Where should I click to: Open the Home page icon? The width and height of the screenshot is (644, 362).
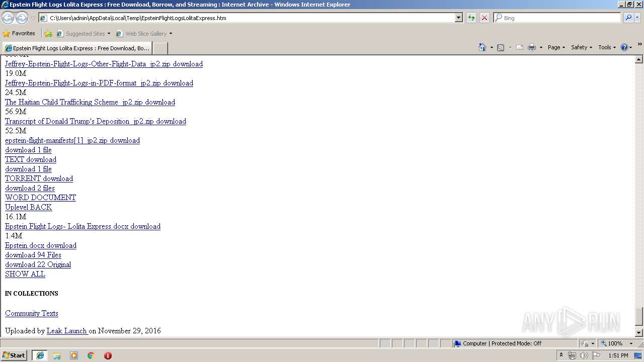482,47
